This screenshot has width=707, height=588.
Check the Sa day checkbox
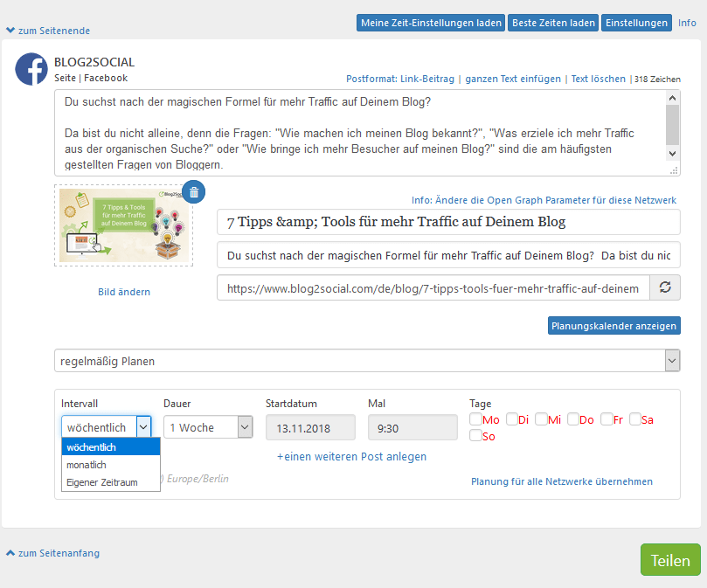tap(634, 419)
